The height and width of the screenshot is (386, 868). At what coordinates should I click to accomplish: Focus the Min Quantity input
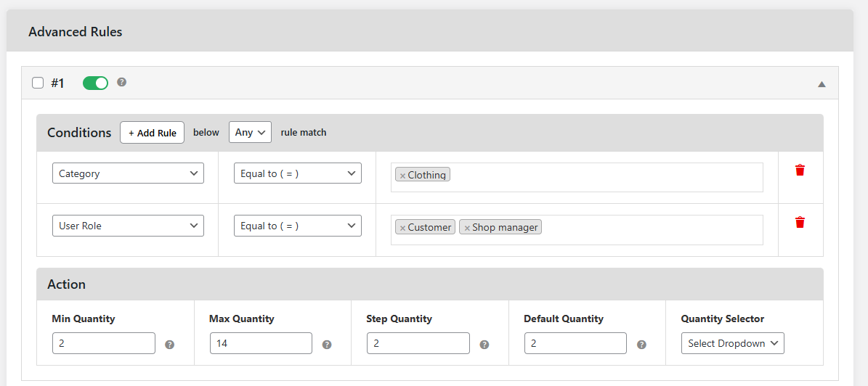point(104,343)
